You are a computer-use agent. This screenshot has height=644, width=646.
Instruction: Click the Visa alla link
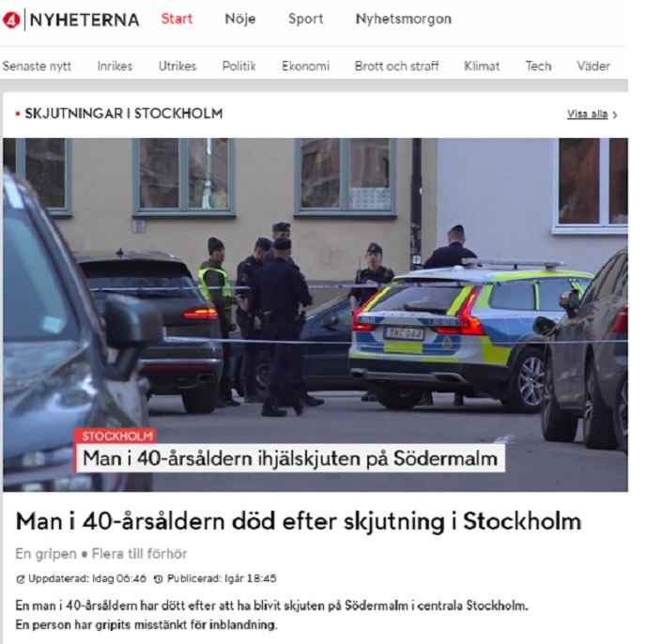pos(587,115)
